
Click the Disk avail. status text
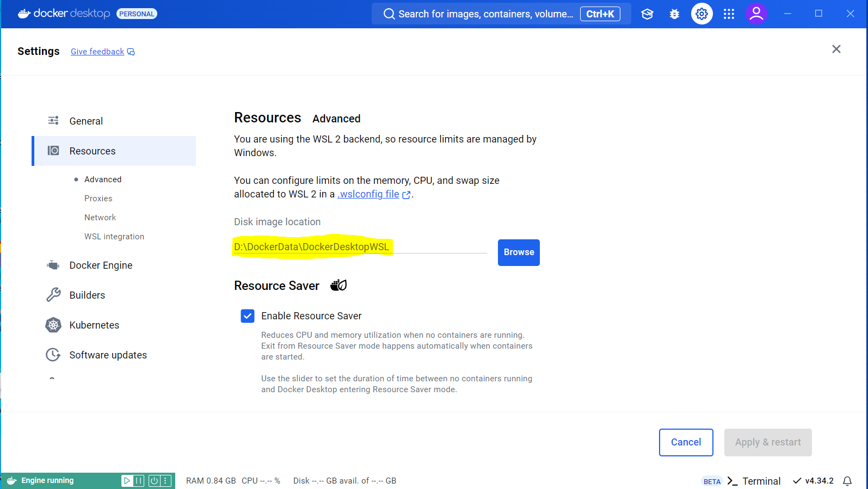(x=344, y=481)
